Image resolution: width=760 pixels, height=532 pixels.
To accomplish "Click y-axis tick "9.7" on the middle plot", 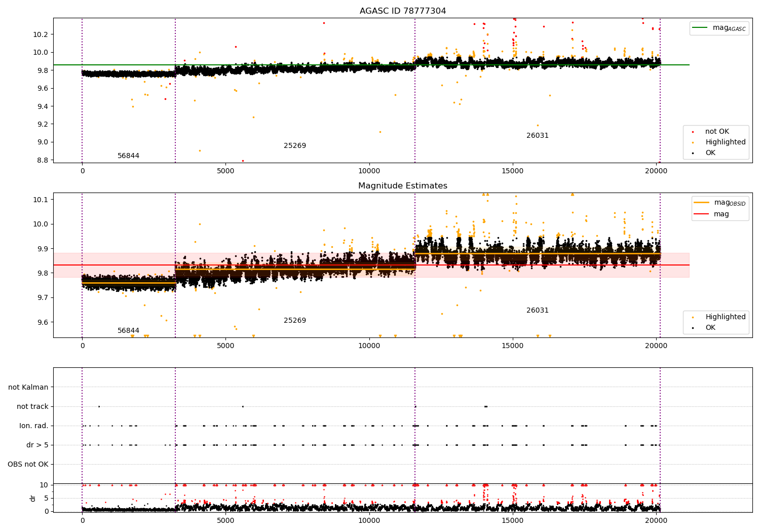I will 43,298.
